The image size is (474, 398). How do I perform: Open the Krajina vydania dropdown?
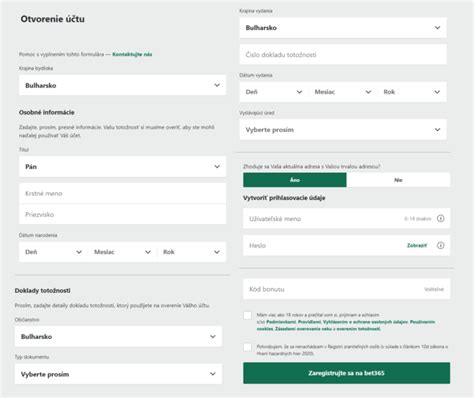coord(343,28)
